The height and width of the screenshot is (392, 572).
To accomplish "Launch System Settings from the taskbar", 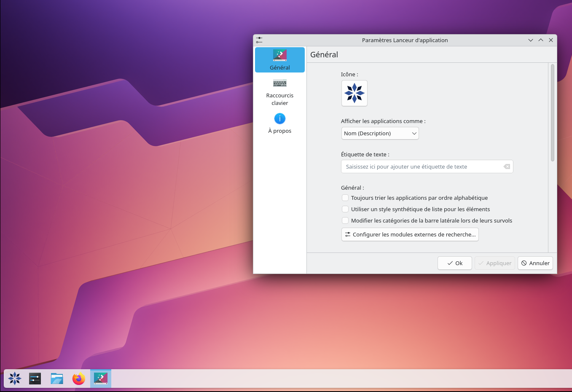I will [35, 379].
